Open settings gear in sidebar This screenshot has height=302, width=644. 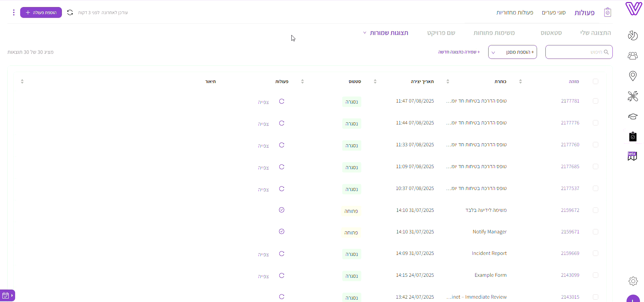pos(633,281)
